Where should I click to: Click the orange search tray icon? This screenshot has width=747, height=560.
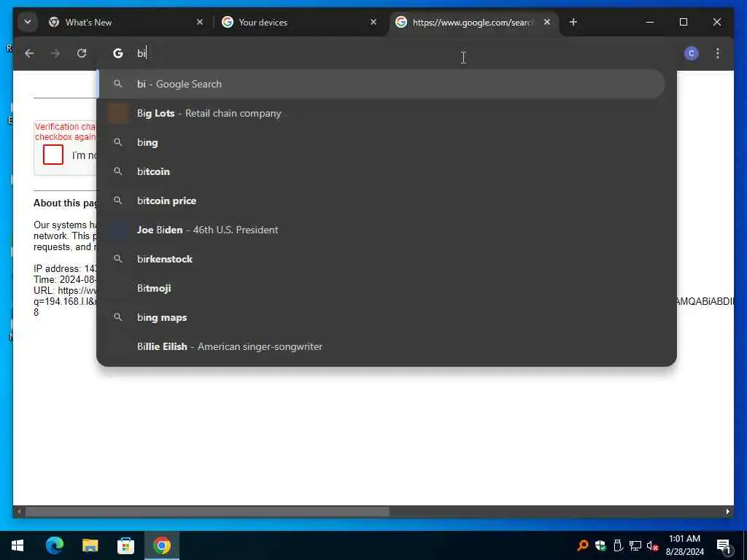[583, 545]
